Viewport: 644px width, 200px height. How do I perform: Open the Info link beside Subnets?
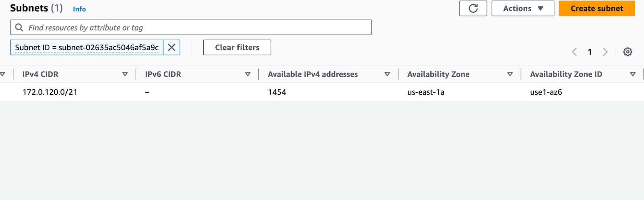tap(79, 9)
